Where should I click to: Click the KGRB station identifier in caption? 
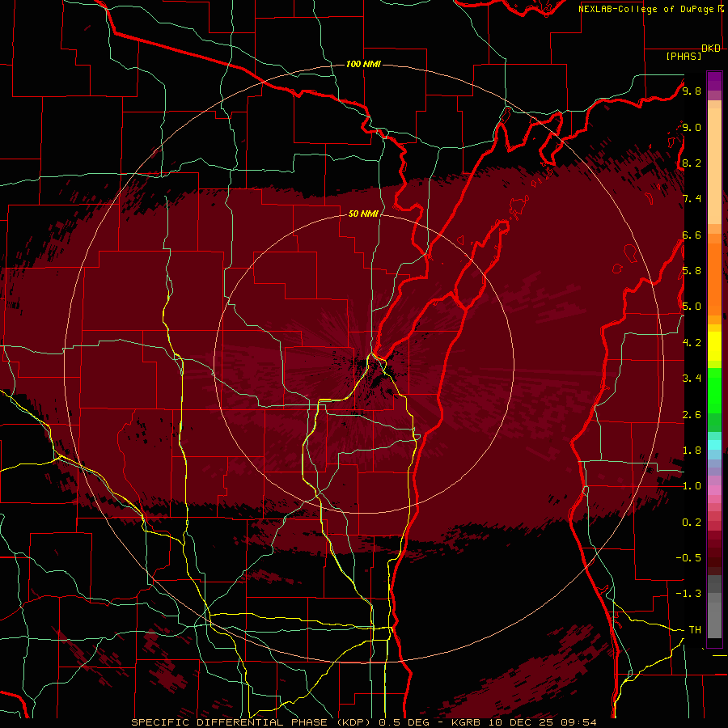pyautogui.click(x=467, y=722)
